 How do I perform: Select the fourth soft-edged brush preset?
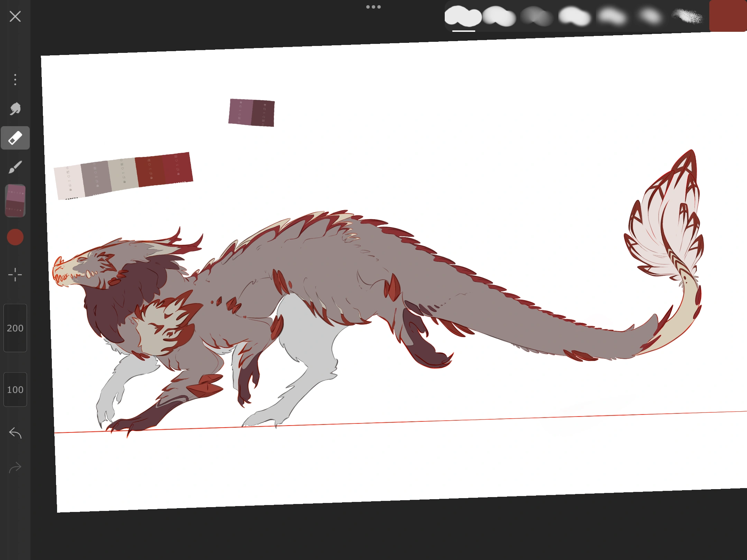[574, 16]
